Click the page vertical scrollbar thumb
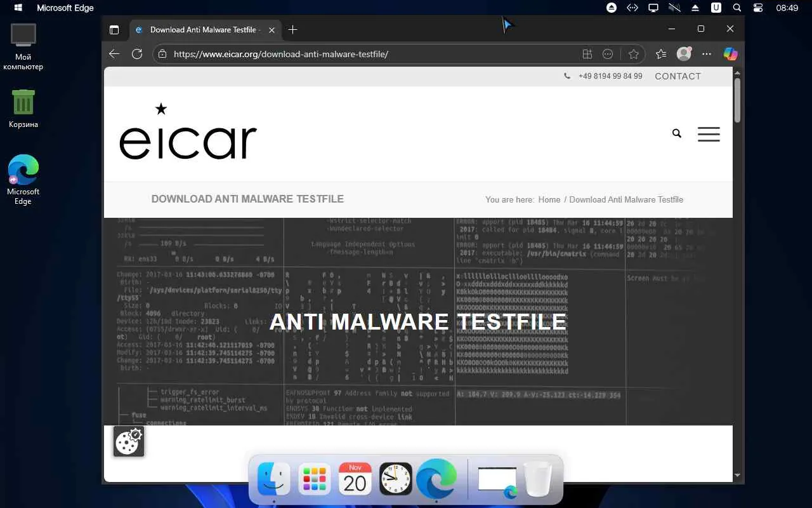The width and height of the screenshot is (812, 508). pos(737,100)
